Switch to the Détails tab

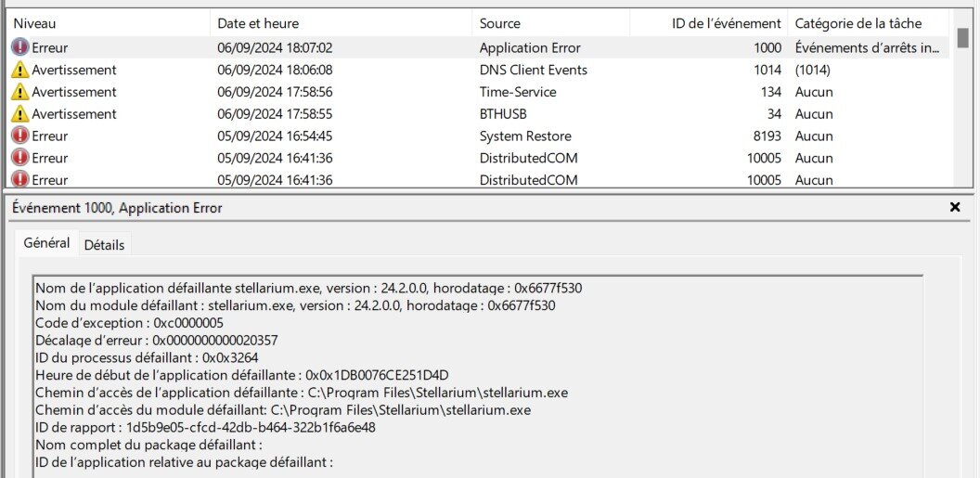pyautogui.click(x=104, y=245)
